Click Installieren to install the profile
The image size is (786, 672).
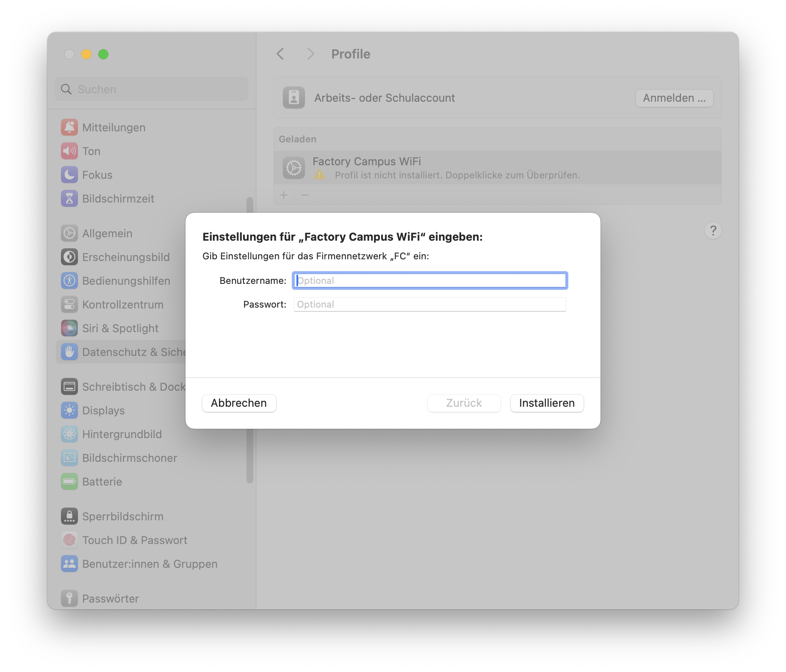[547, 403]
